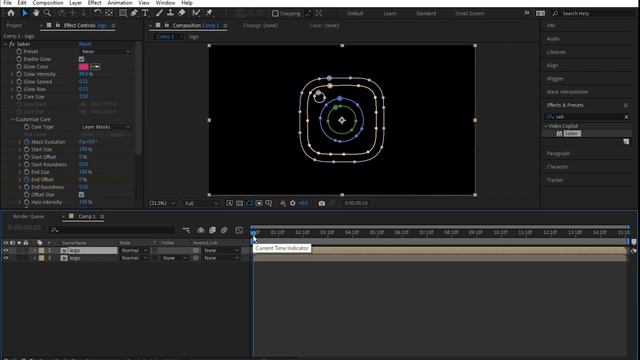Switch to Default workspace

coord(355,13)
